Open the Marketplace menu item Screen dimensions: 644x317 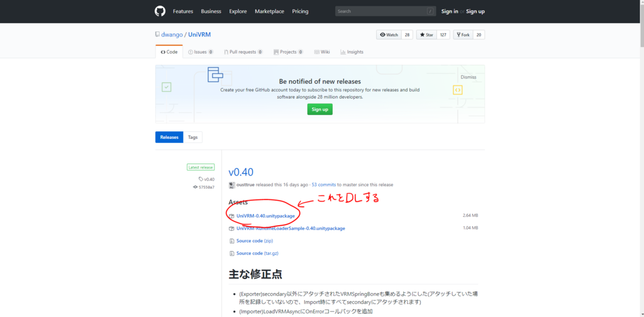(x=269, y=11)
